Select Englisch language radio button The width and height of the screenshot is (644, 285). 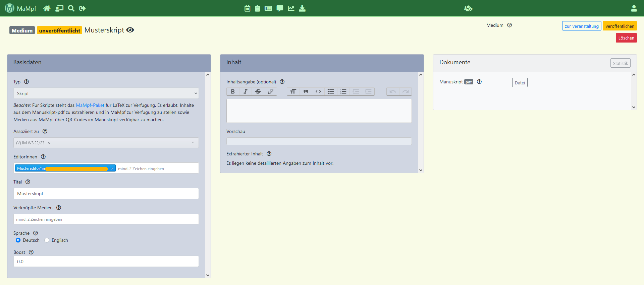pos(47,240)
